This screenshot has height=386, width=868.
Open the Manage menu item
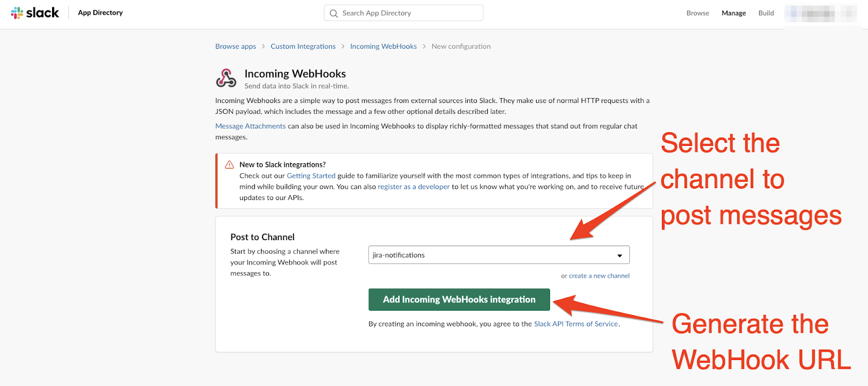coord(733,13)
